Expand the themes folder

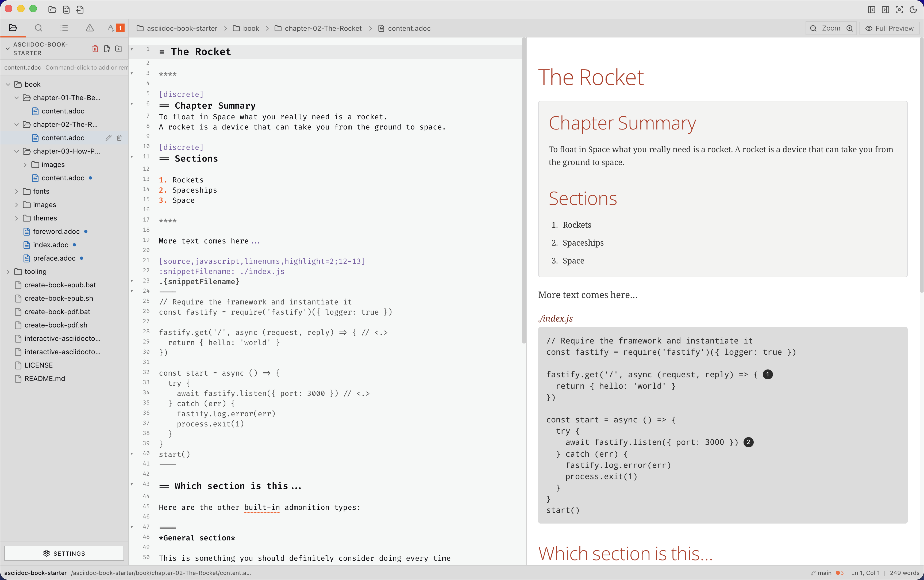click(x=17, y=218)
